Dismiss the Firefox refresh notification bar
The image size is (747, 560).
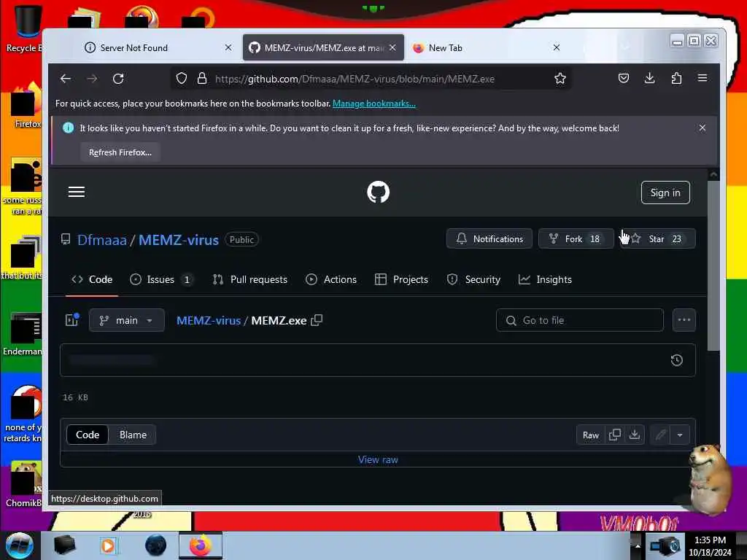coord(703,128)
